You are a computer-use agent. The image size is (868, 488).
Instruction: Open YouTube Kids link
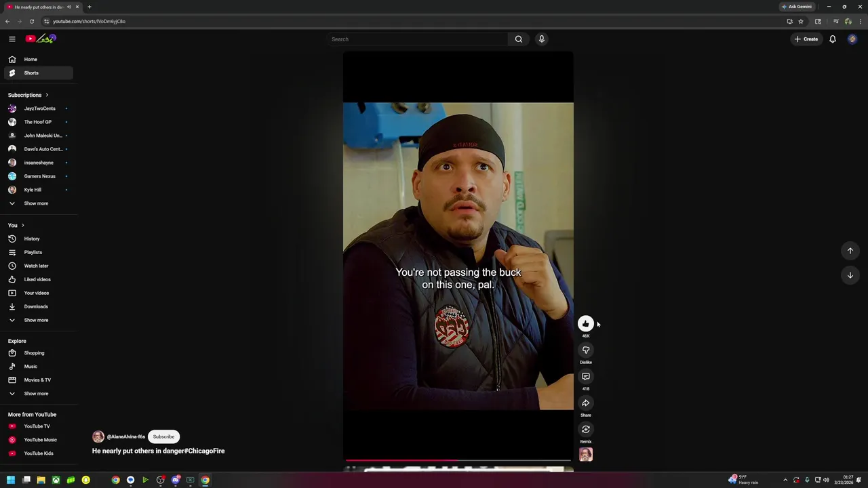click(38, 453)
